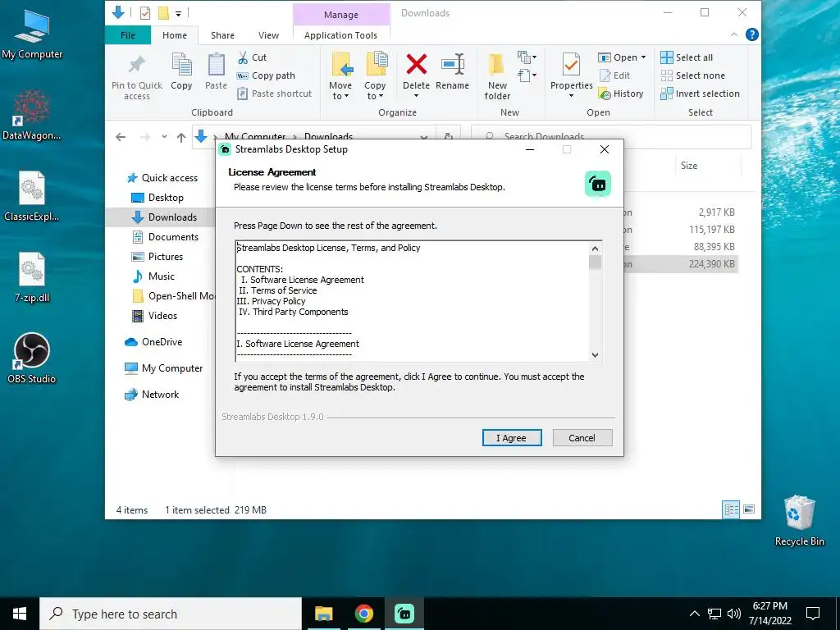Click license text scrollbar up arrow
Screen dimensions: 840x630
[596, 248]
